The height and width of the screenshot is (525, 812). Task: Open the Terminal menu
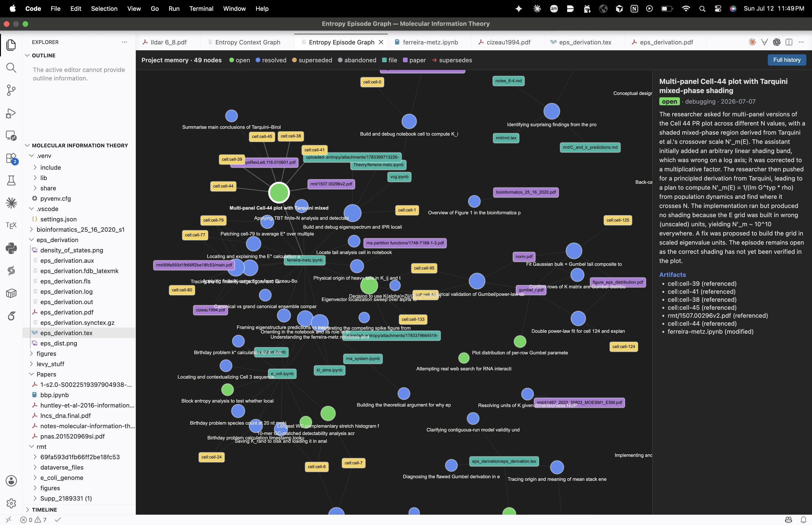(201, 8)
